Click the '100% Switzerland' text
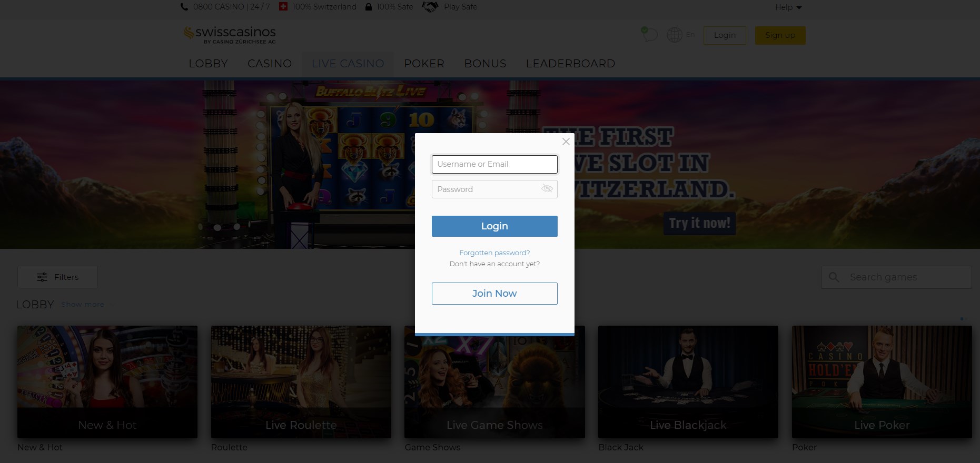The width and height of the screenshot is (980, 463). coord(324,7)
